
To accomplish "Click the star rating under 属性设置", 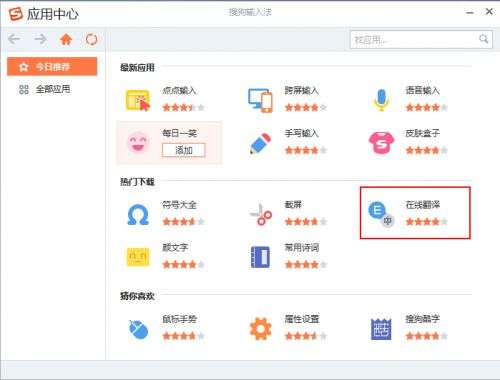I will (306, 336).
